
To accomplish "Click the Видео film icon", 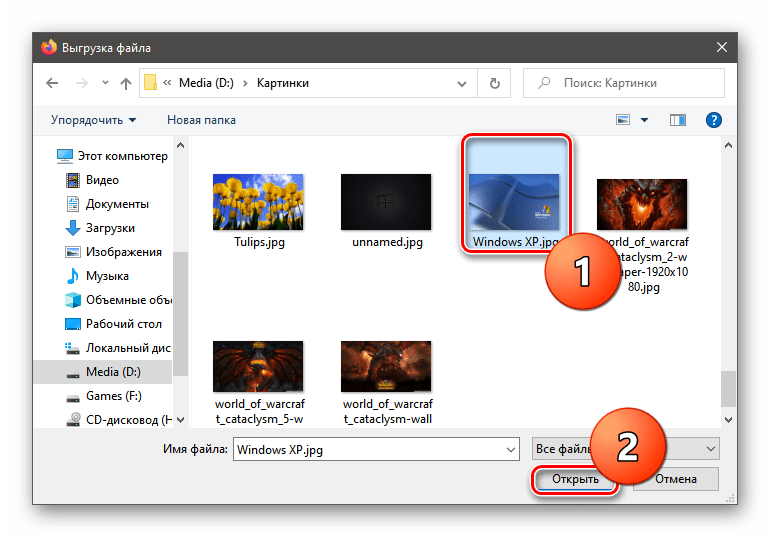I will [x=73, y=180].
